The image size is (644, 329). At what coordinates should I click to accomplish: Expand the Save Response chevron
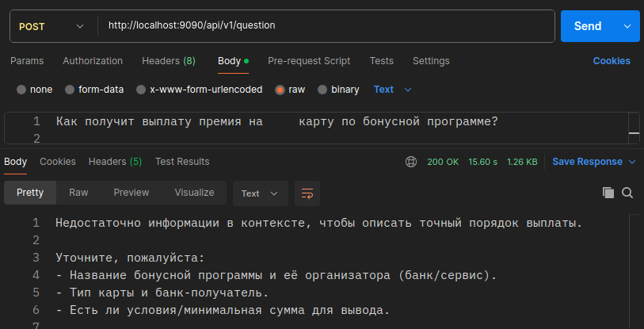[632, 162]
